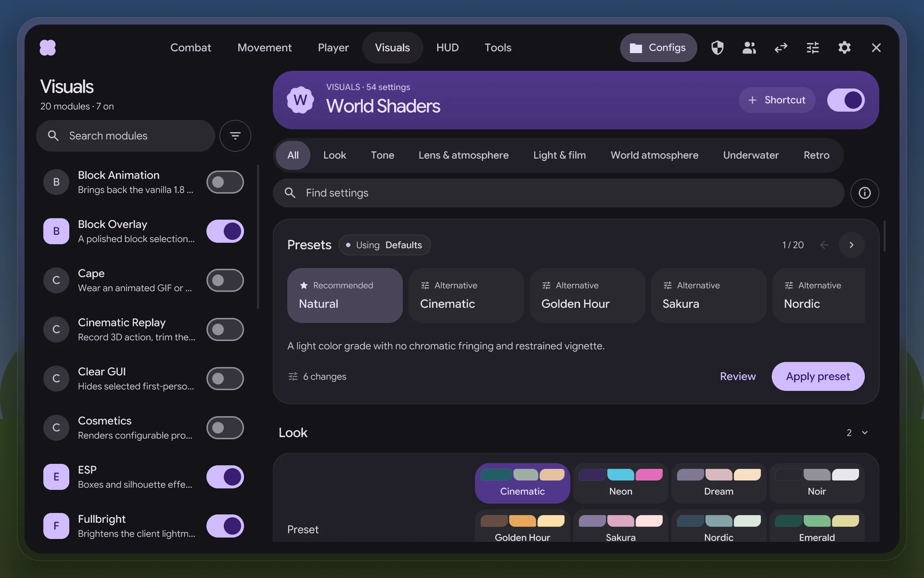Click the magnifier icon in Find settings
924x578 pixels.
pos(290,193)
